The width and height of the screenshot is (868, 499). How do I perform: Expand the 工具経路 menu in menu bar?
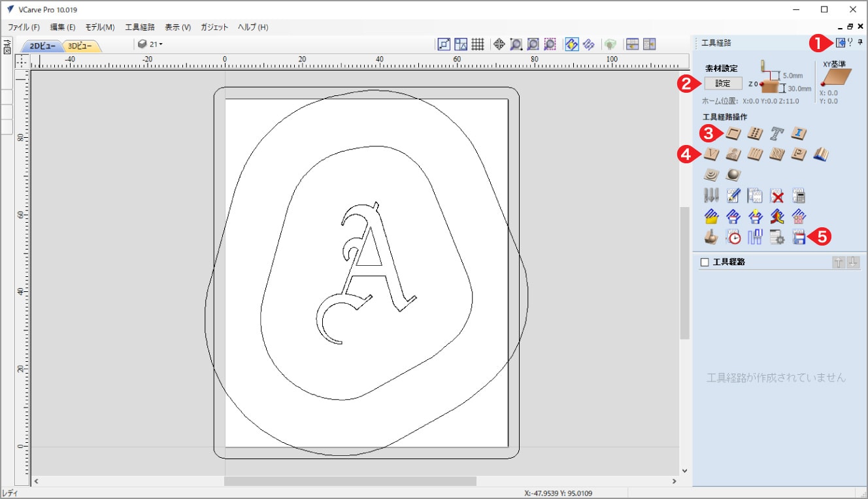140,27
